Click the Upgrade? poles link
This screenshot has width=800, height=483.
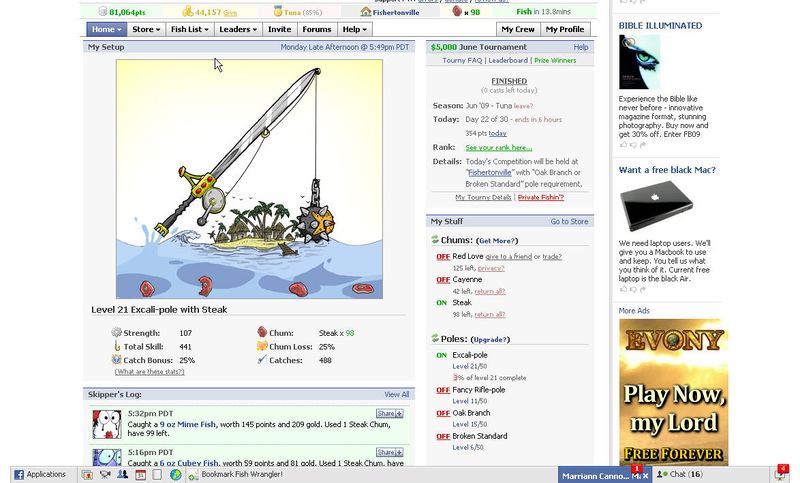pyautogui.click(x=490, y=340)
